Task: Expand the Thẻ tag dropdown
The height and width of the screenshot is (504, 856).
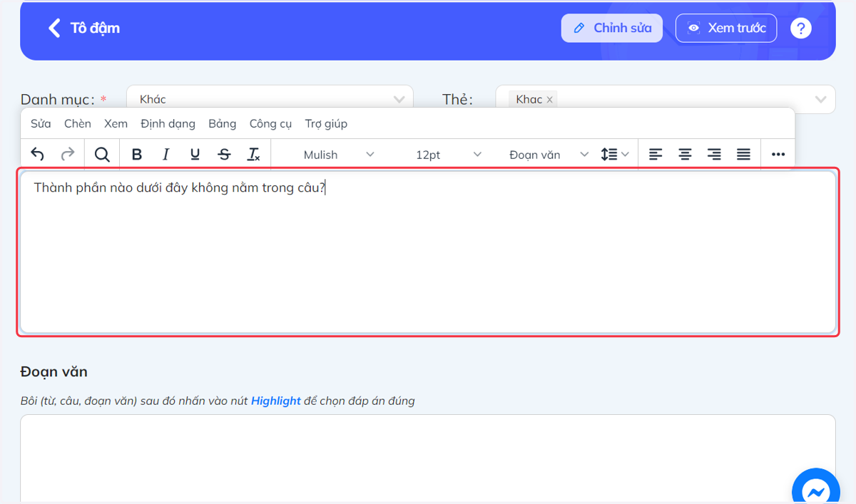Action: 820,99
